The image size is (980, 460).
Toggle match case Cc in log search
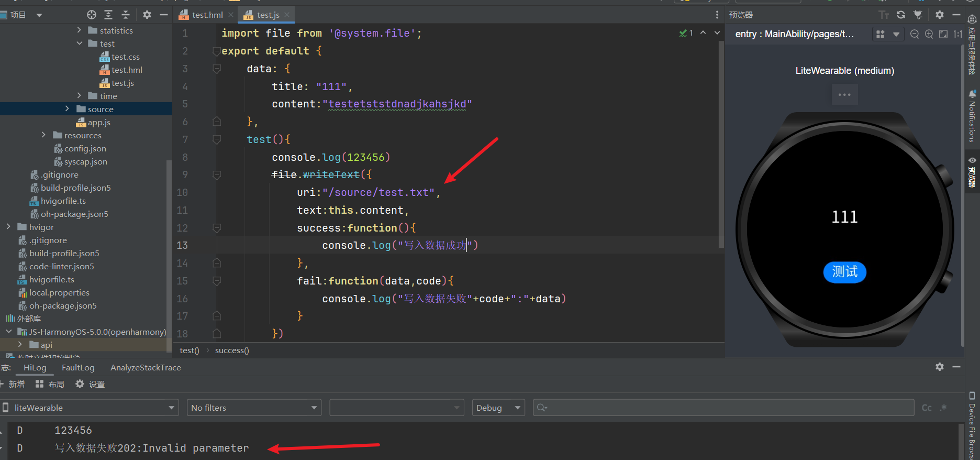click(927, 408)
